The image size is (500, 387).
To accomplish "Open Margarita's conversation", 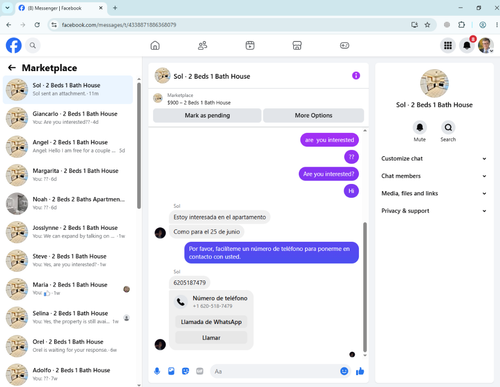I will tap(68, 175).
